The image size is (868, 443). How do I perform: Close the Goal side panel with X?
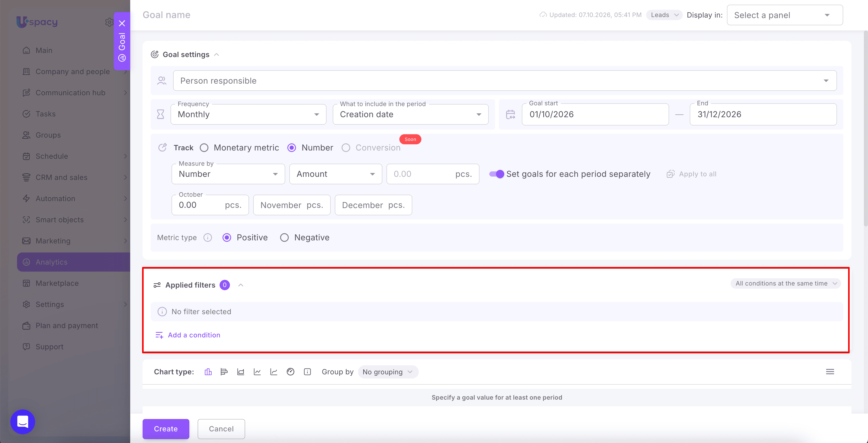point(122,23)
